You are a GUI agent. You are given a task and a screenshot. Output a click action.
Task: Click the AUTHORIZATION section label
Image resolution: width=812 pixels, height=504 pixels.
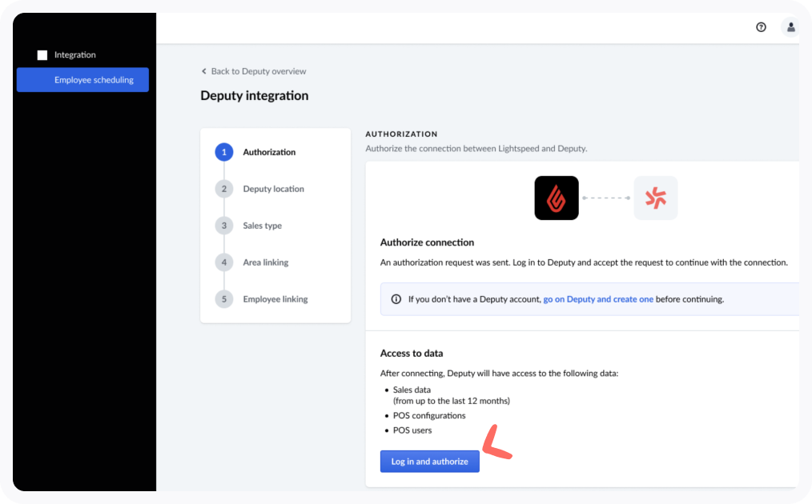[x=401, y=134]
